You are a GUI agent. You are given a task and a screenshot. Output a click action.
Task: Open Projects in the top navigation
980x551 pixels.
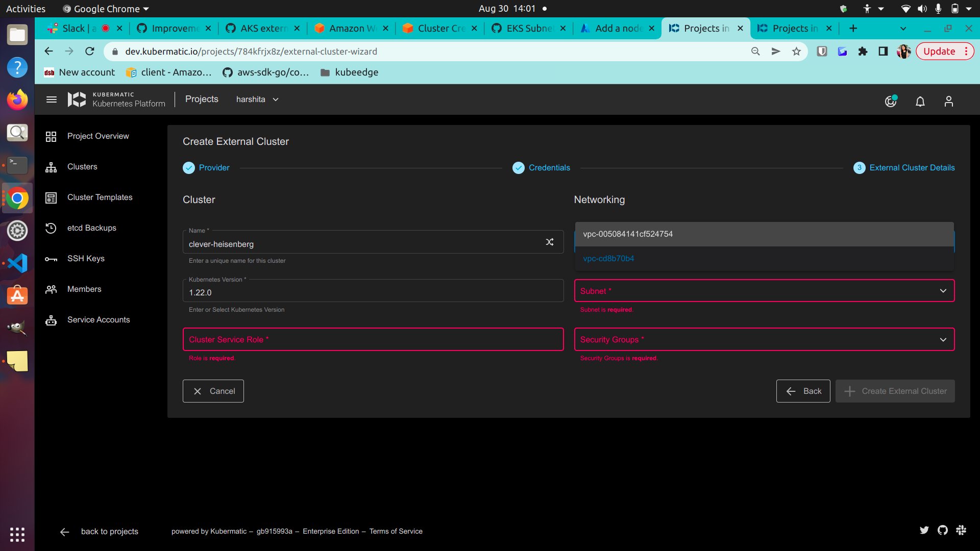(202, 99)
